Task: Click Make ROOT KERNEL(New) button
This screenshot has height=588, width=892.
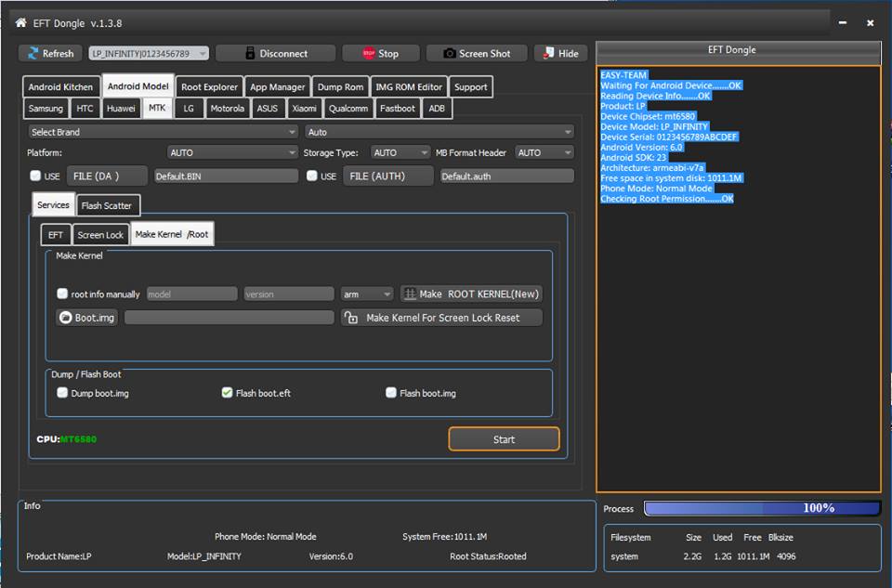Action: pyautogui.click(x=471, y=294)
